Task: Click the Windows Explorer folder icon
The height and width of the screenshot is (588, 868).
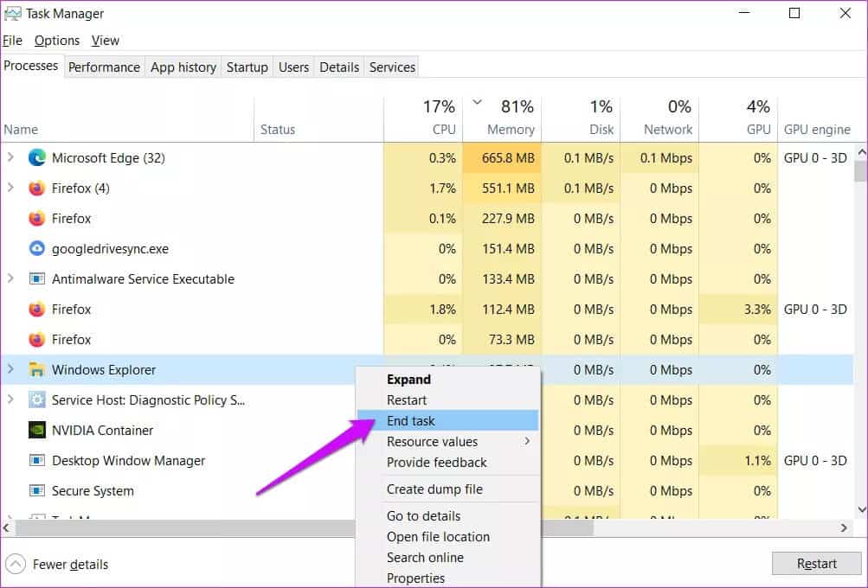Action: (36, 369)
